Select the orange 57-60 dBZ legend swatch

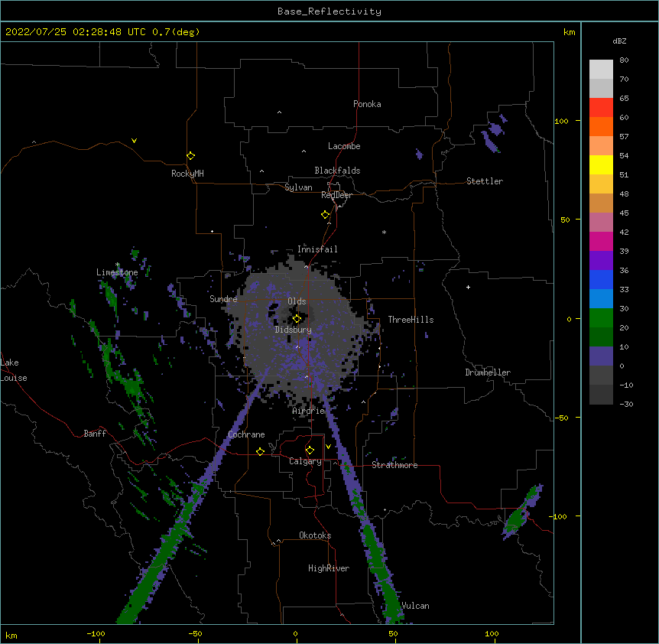[601, 126]
